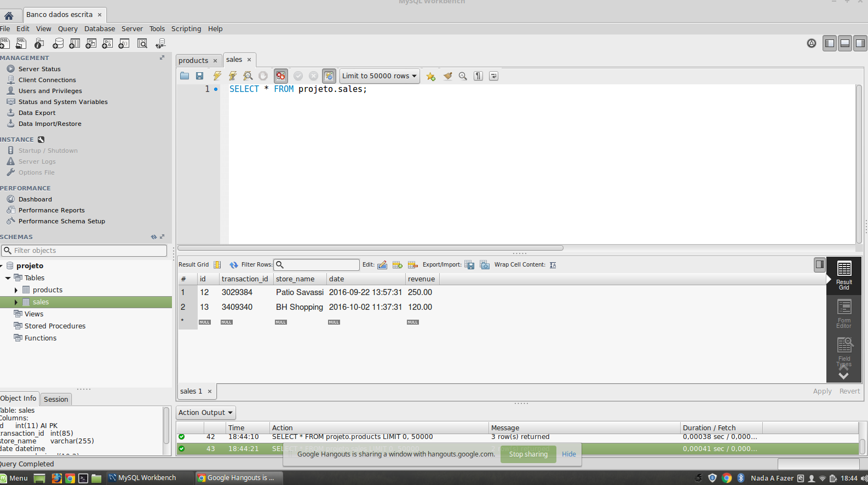This screenshot has width=868, height=485.
Task: Toggle stop-on-error execution mode
Action: tap(280, 76)
